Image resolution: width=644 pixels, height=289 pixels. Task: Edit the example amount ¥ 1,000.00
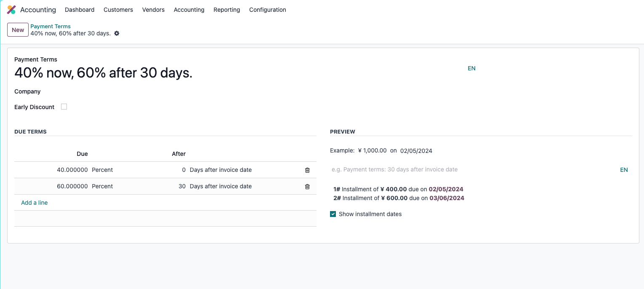point(372,150)
